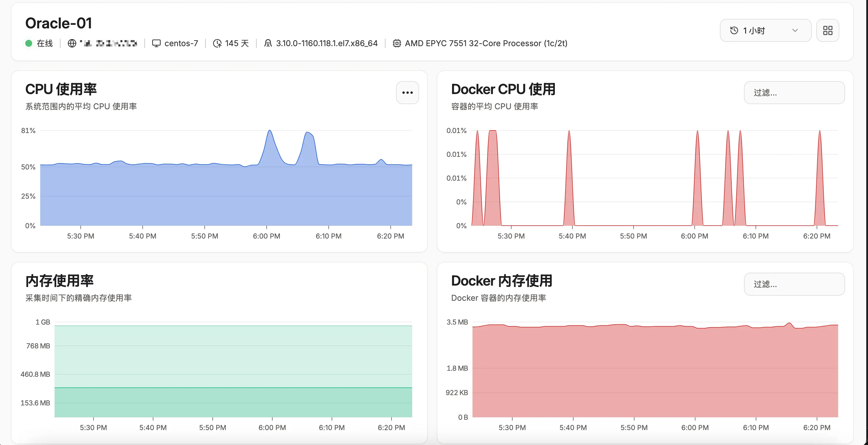Click the chevron arrow of time selector
The width and height of the screenshot is (868, 445).
pos(795,30)
